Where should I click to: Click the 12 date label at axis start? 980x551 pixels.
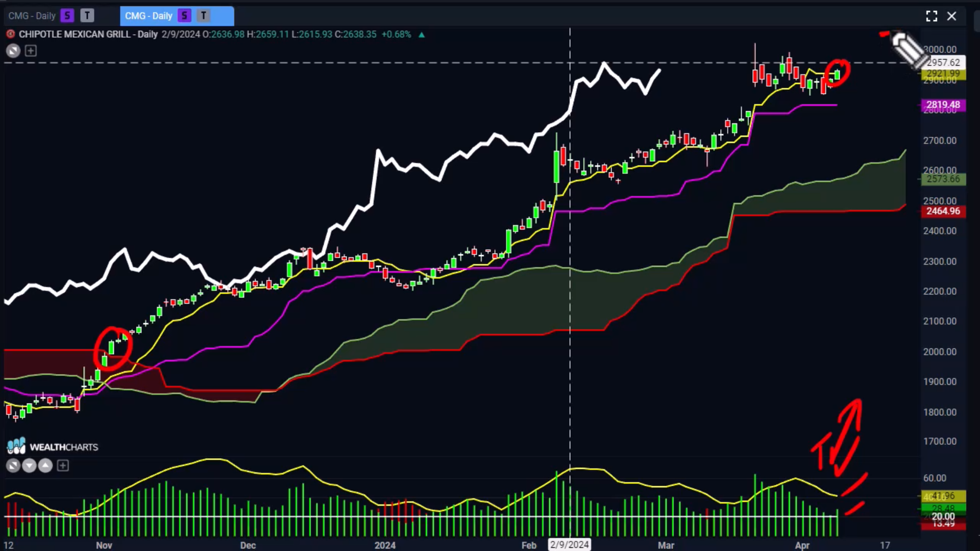(9, 545)
